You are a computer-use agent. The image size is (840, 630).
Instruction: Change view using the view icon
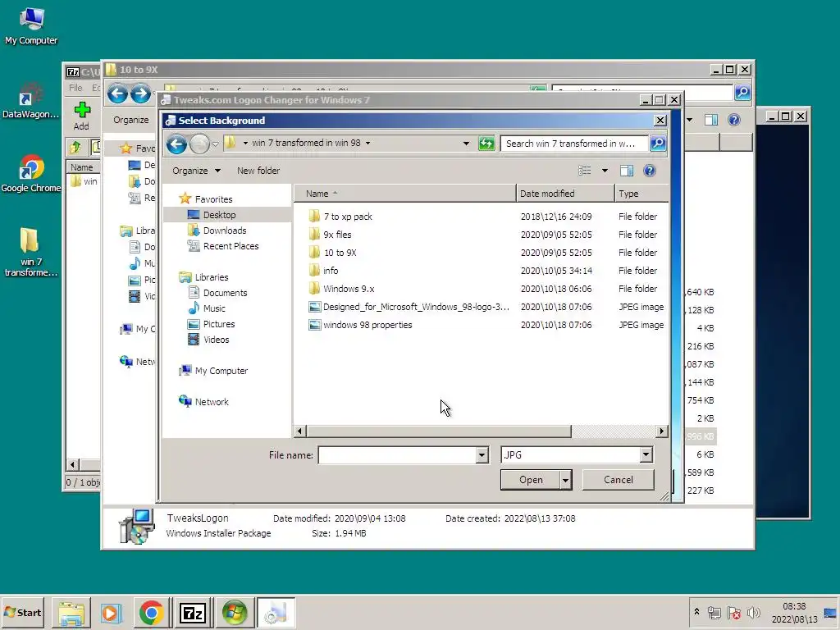(584, 171)
